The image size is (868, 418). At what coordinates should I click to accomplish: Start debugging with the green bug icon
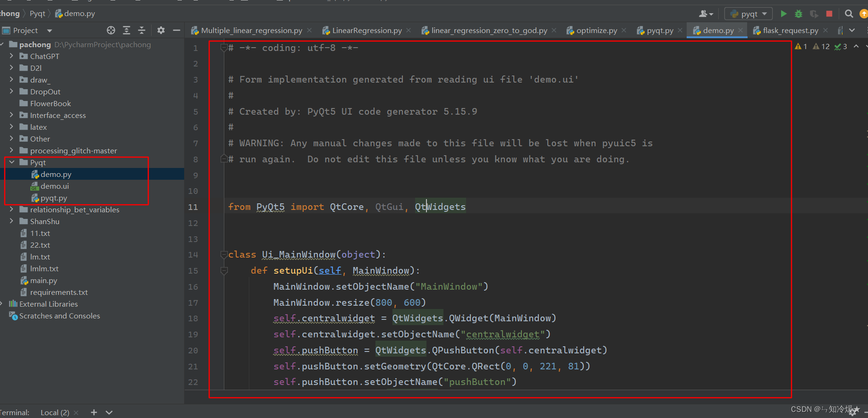click(x=799, y=14)
